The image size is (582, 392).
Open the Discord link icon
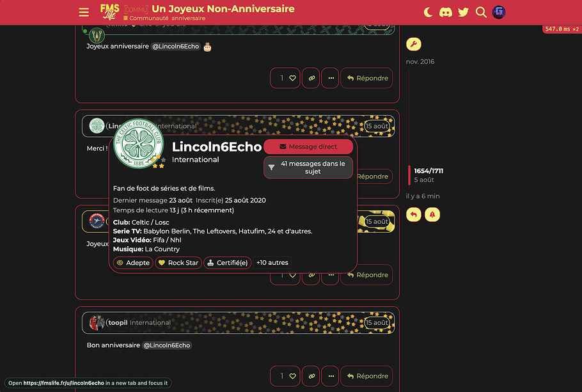pyautogui.click(x=445, y=12)
